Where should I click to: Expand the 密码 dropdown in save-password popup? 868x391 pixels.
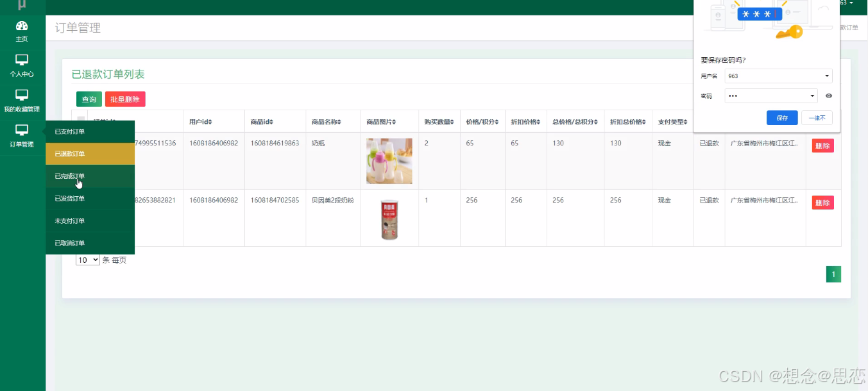pyautogui.click(x=812, y=96)
